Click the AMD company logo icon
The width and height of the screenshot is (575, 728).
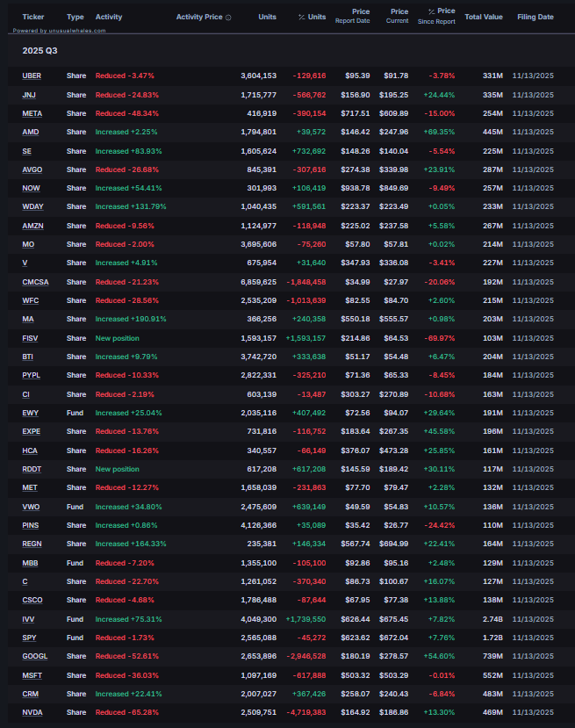(14, 132)
